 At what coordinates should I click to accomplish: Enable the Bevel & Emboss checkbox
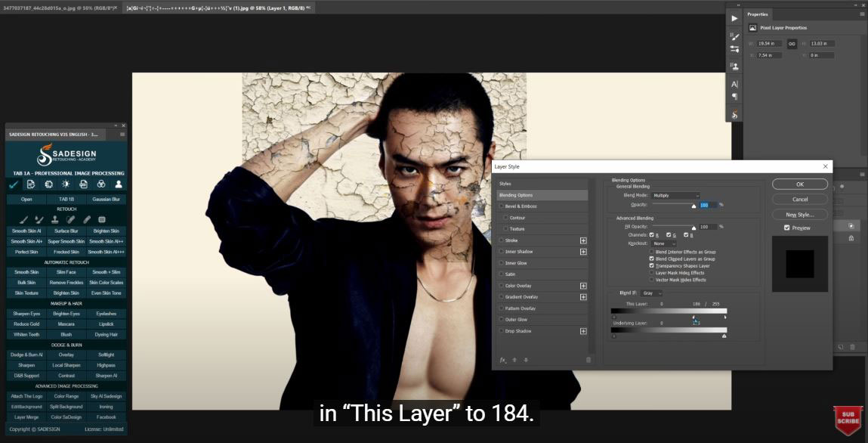tap(501, 206)
